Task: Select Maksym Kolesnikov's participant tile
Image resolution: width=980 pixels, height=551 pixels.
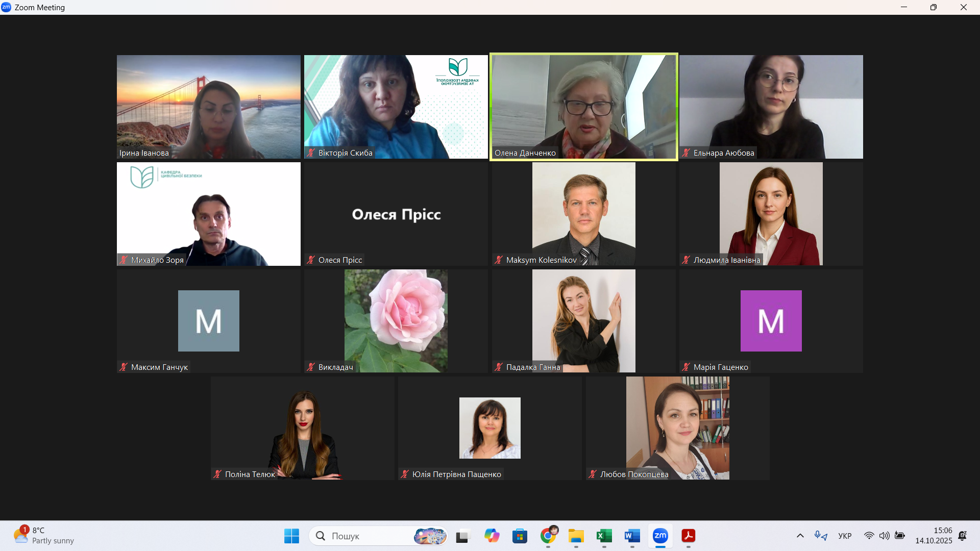Action: click(583, 213)
